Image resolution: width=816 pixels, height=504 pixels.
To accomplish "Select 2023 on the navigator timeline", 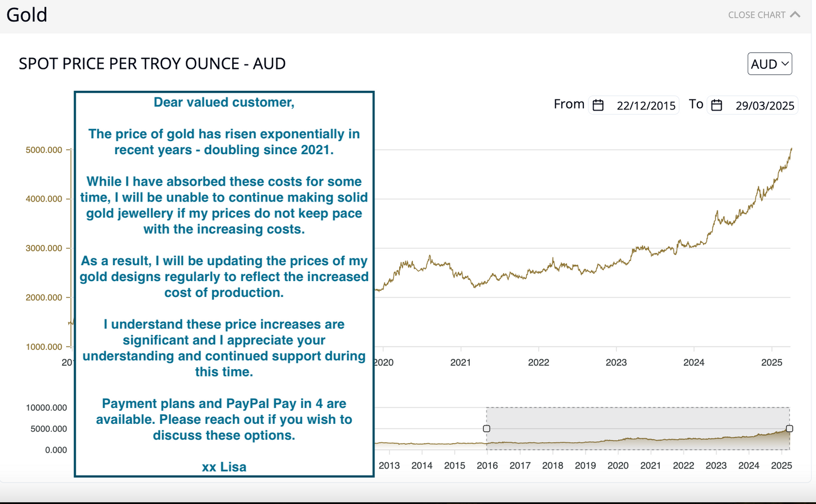I will (x=716, y=466).
